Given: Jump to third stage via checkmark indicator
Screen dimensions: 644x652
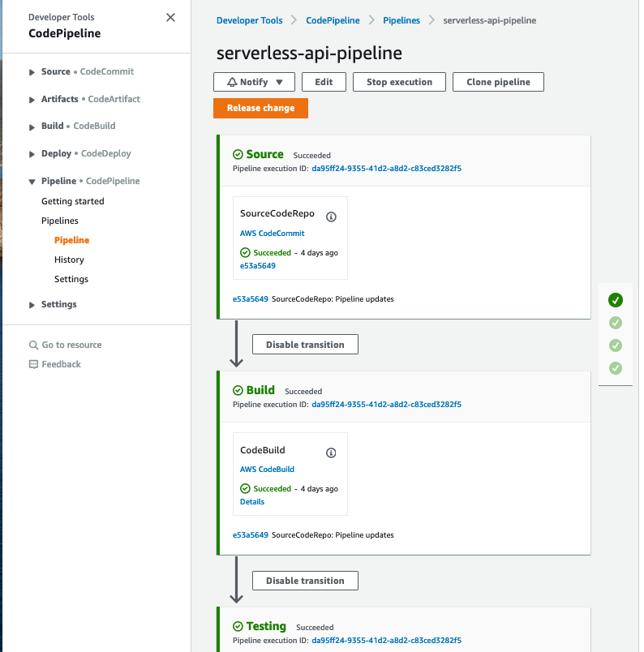Looking at the screenshot, I should pos(616,345).
